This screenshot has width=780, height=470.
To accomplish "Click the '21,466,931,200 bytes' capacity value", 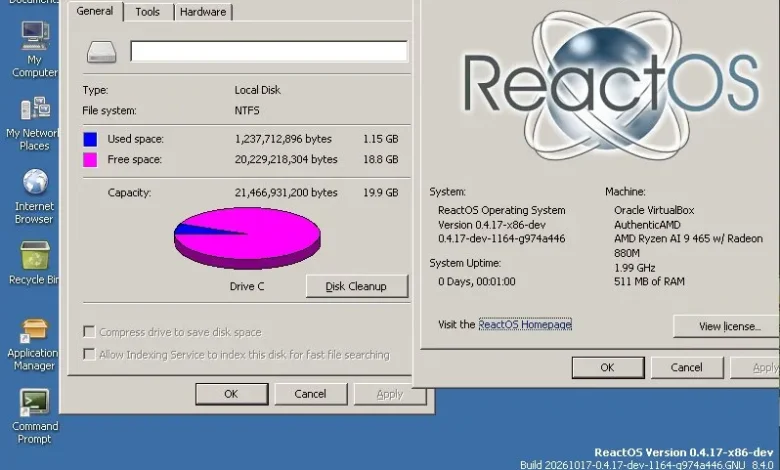I will click(286, 192).
